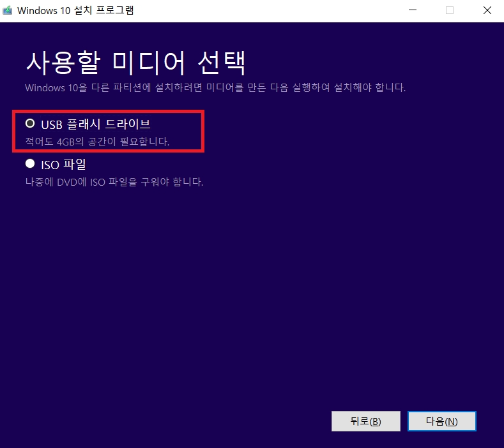
Task: Click the 다음(N) button
Action: [x=441, y=421]
